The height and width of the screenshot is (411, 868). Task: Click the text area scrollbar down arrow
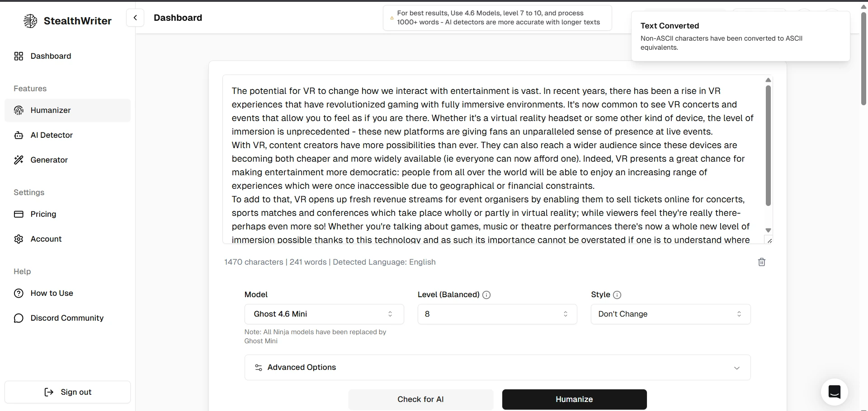pos(768,230)
